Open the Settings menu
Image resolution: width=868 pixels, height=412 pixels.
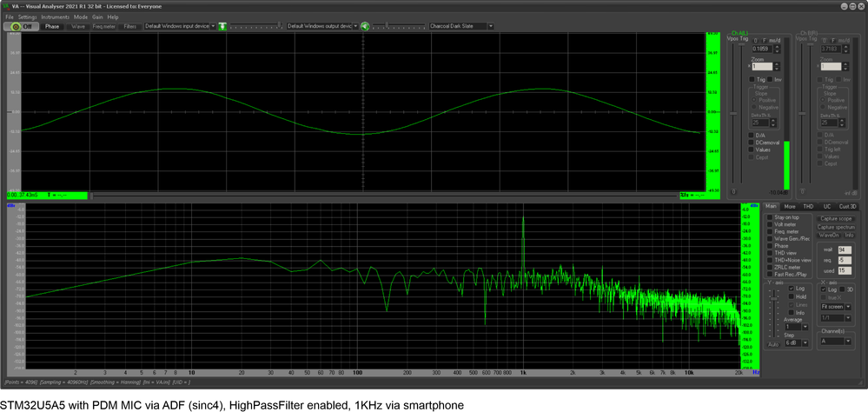click(x=27, y=17)
